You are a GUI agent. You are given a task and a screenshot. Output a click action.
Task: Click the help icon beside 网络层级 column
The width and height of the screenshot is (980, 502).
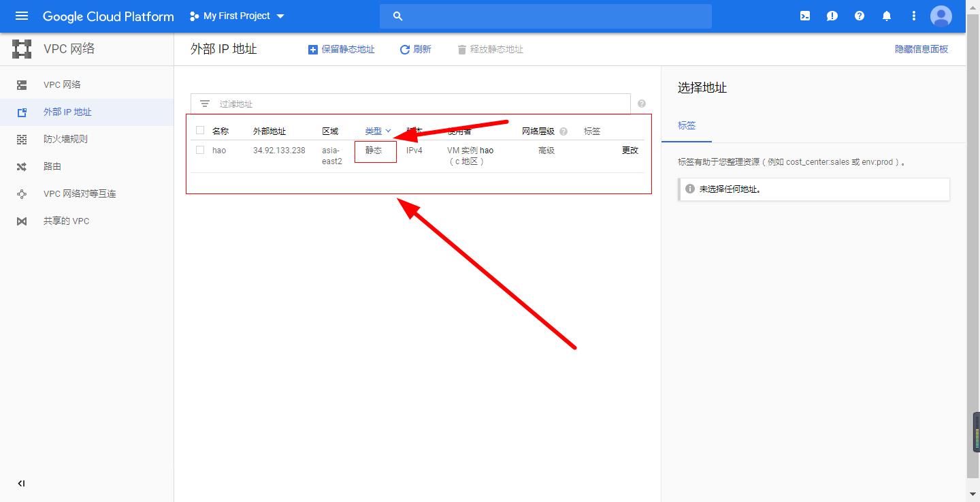pyautogui.click(x=562, y=131)
